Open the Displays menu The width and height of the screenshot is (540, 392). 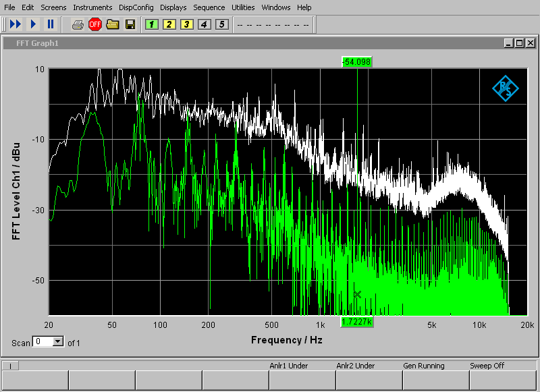pyautogui.click(x=173, y=7)
